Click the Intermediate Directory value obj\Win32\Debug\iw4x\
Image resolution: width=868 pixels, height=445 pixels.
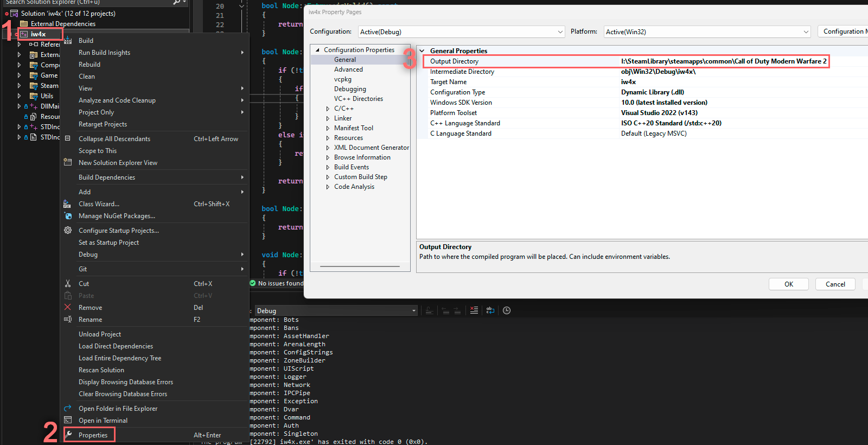(x=658, y=72)
